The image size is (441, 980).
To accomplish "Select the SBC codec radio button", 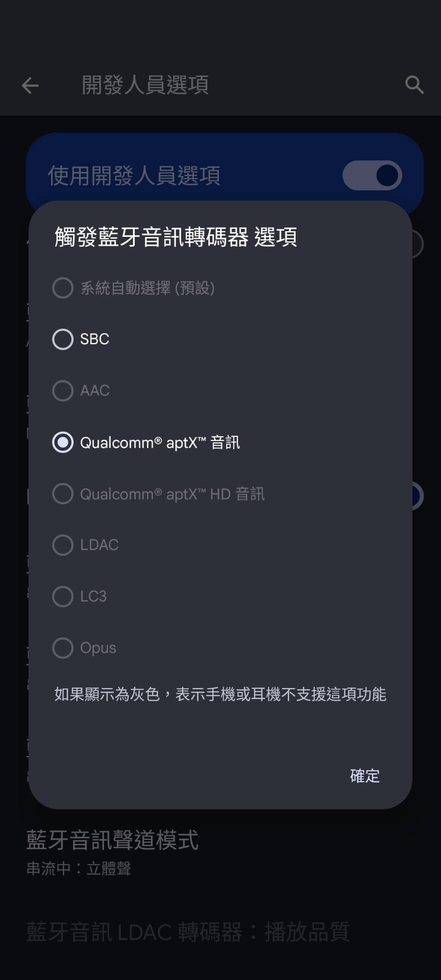I will click(63, 339).
